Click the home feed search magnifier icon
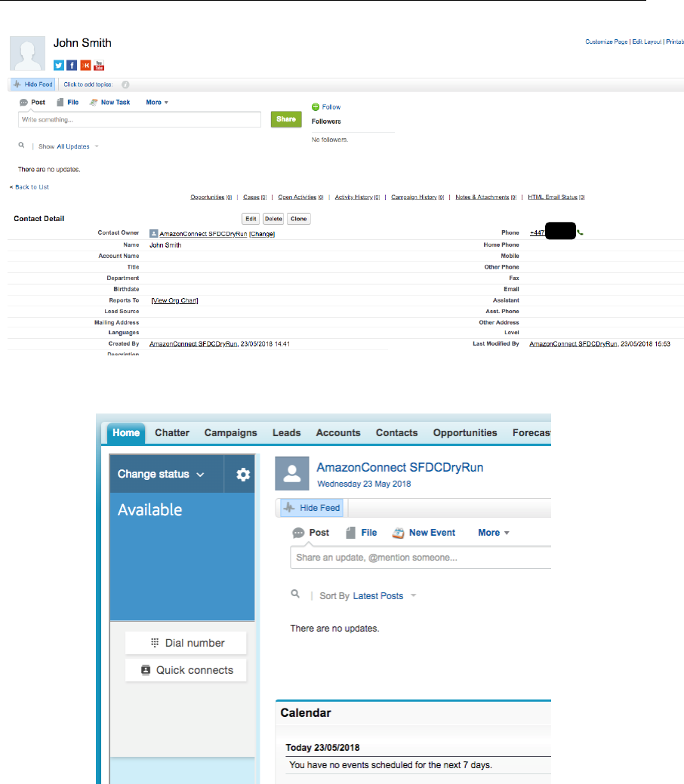 coord(295,594)
